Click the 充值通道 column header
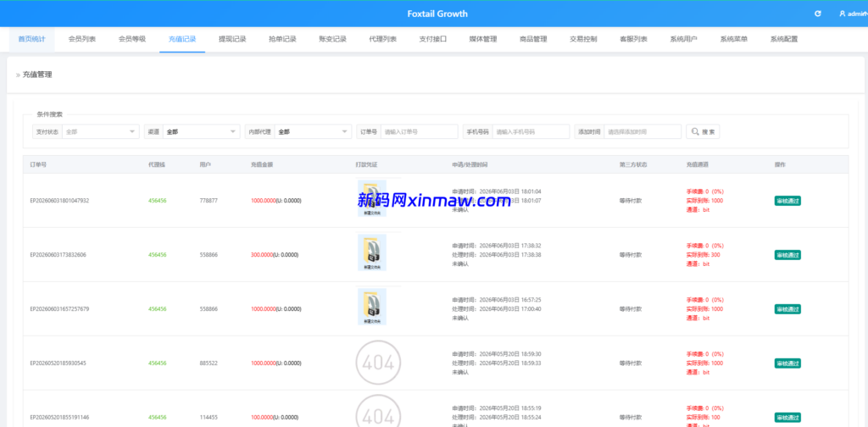Screen dimensions: 868x427 (698, 165)
